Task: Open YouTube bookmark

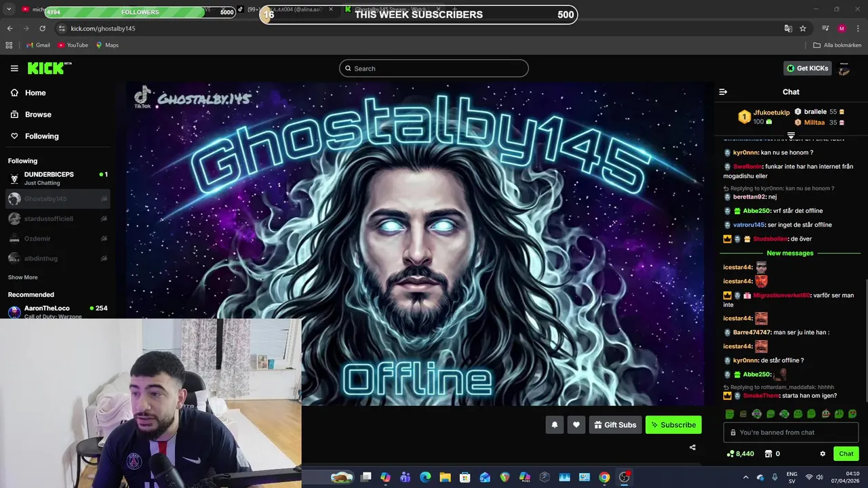Action: 73,45
